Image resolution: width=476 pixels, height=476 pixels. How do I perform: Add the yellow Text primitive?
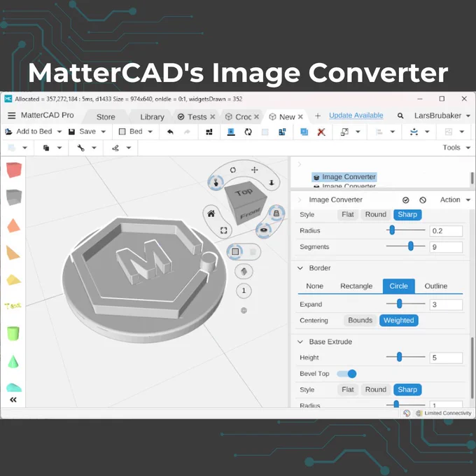point(13,306)
